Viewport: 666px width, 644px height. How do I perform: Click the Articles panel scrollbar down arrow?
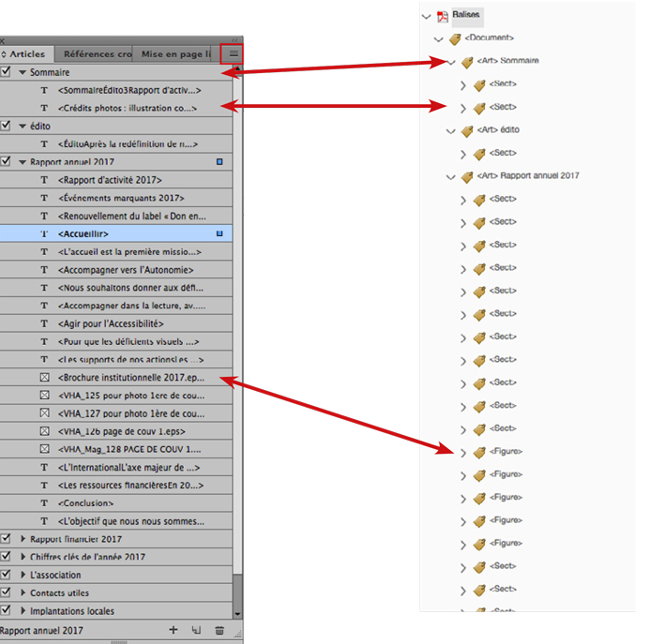point(237,612)
